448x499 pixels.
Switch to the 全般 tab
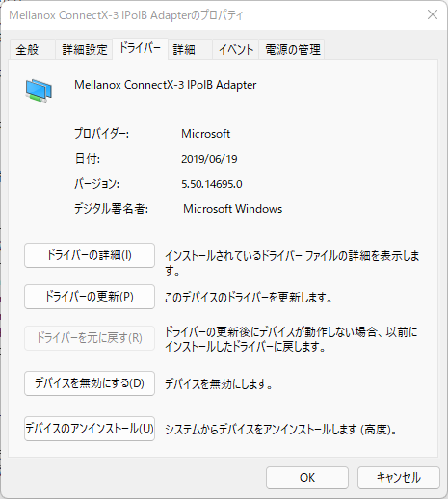[27, 50]
